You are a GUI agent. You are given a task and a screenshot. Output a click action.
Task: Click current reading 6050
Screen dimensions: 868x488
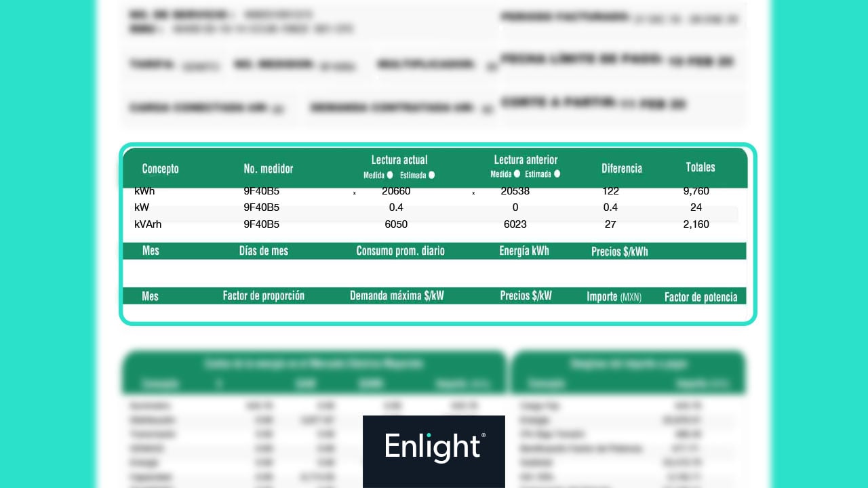tap(396, 224)
